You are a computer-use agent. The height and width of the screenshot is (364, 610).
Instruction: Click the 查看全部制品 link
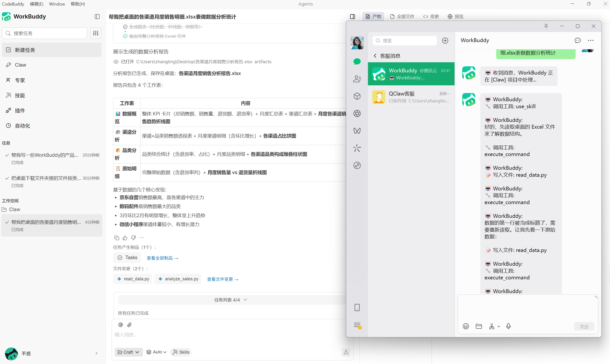click(x=162, y=258)
